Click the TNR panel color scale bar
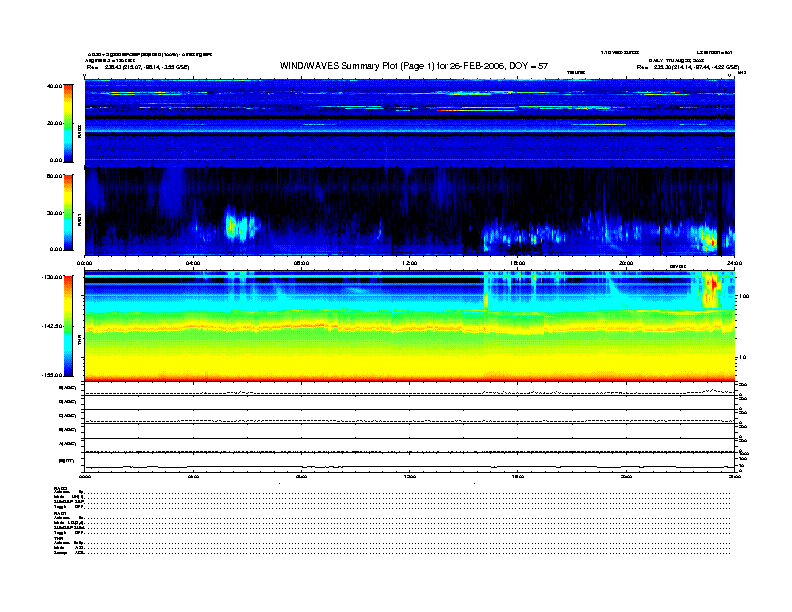 pos(68,326)
